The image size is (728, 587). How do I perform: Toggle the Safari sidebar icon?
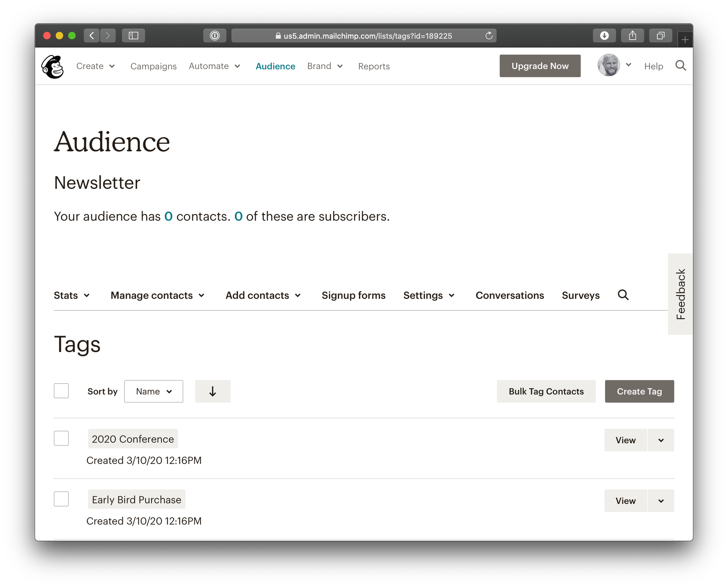133,36
